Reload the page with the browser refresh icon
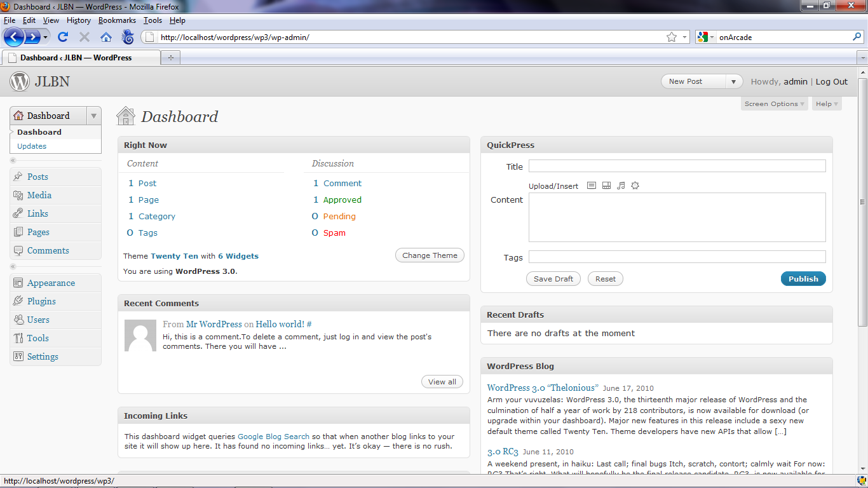This screenshot has width=868, height=488. click(x=63, y=37)
